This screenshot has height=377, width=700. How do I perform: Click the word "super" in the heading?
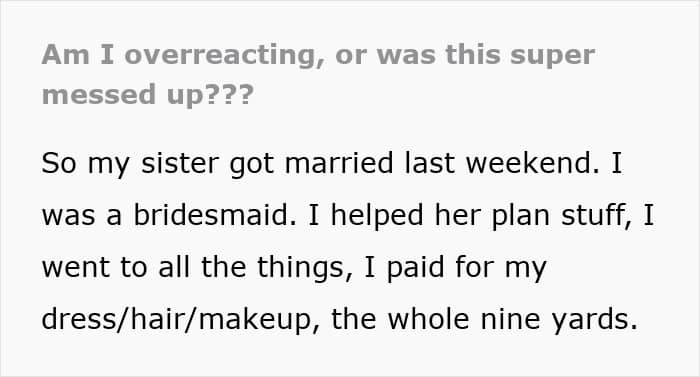553,56
